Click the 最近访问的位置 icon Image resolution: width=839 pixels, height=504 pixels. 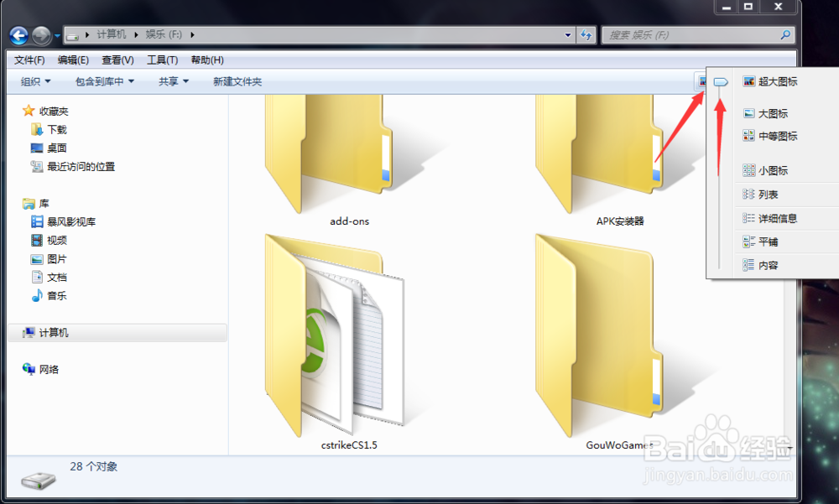tap(37, 166)
